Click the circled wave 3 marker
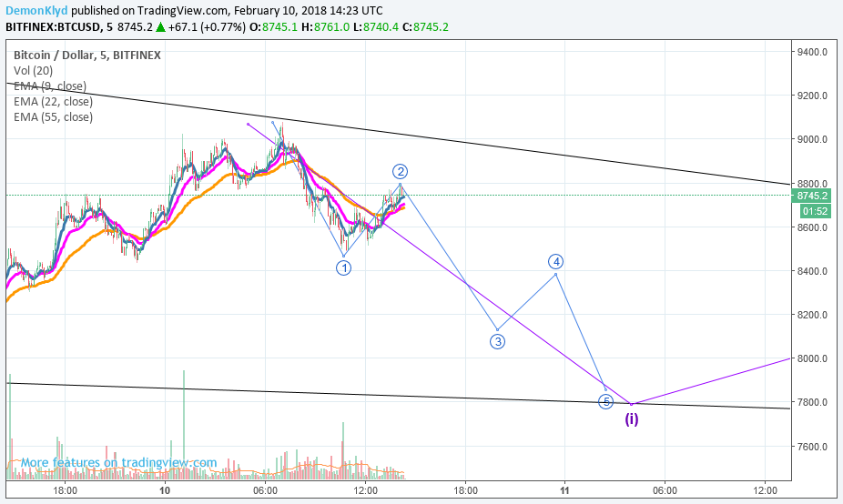The width and height of the screenshot is (843, 504). pos(497,341)
